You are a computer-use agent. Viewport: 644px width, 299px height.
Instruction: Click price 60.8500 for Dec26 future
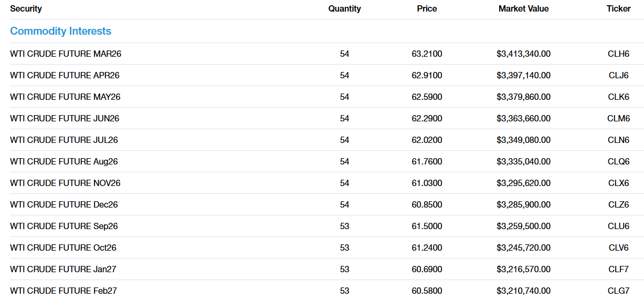click(x=427, y=204)
